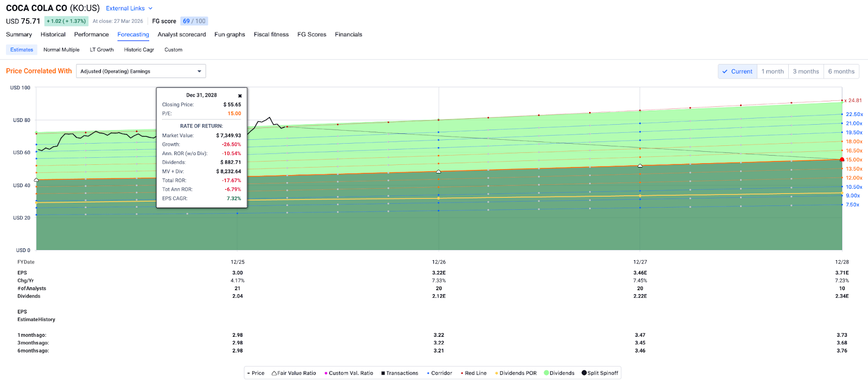Image resolution: width=868 pixels, height=386 pixels.
Task: Switch to the Performance tab
Action: point(92,34)
